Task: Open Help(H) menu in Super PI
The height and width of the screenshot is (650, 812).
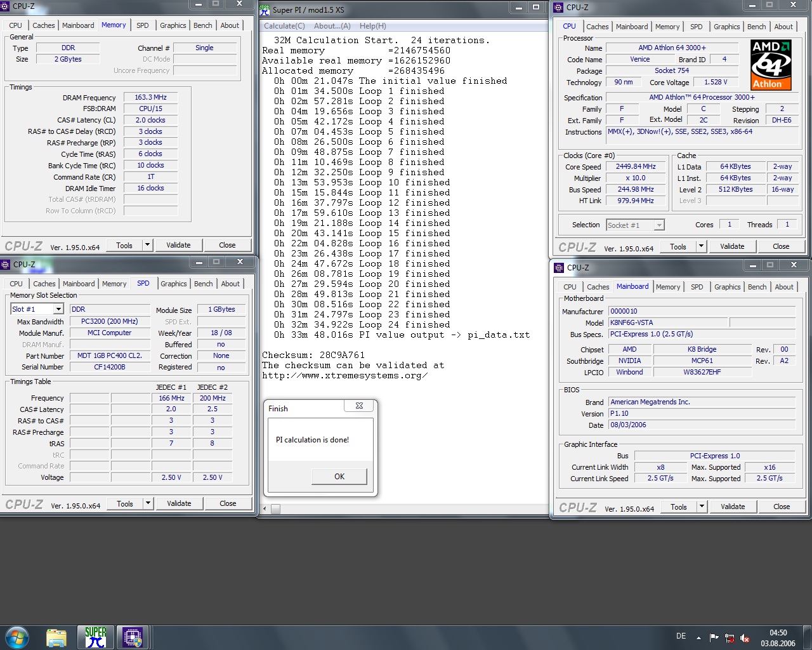Action: tap(373, 26)
